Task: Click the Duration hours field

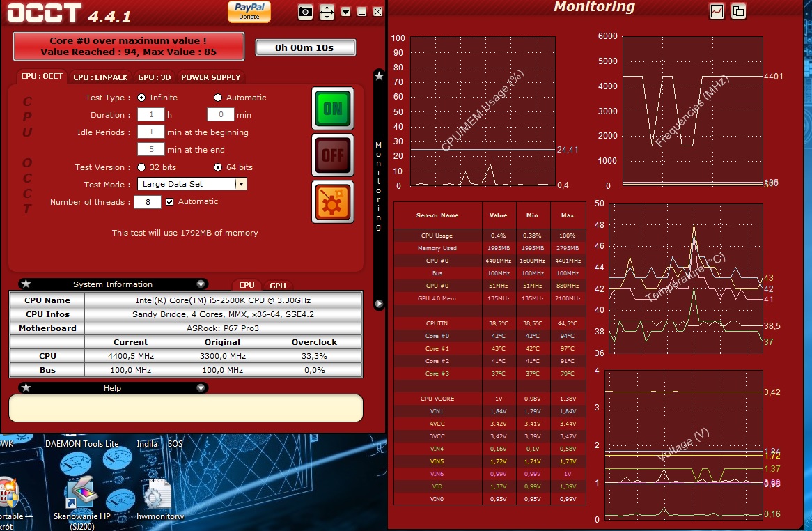Action: point(151,114)
